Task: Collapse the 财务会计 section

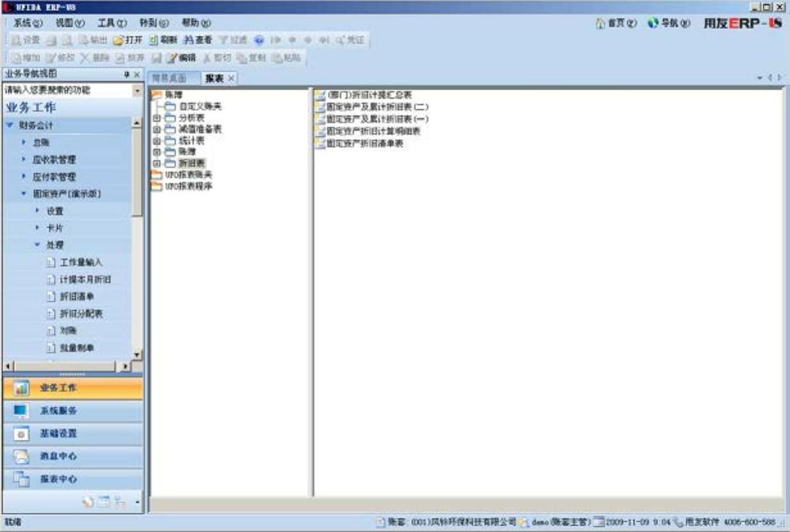Action: point(10,125)
